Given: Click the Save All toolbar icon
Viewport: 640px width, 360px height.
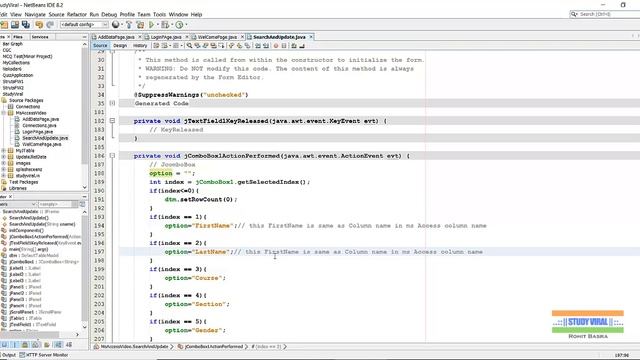Looking at the screenshot, I should (x=26, y=24).
